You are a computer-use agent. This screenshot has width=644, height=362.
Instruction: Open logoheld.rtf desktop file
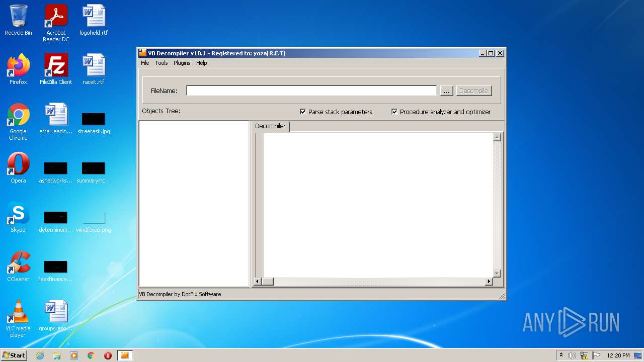(x=94, y=20)
